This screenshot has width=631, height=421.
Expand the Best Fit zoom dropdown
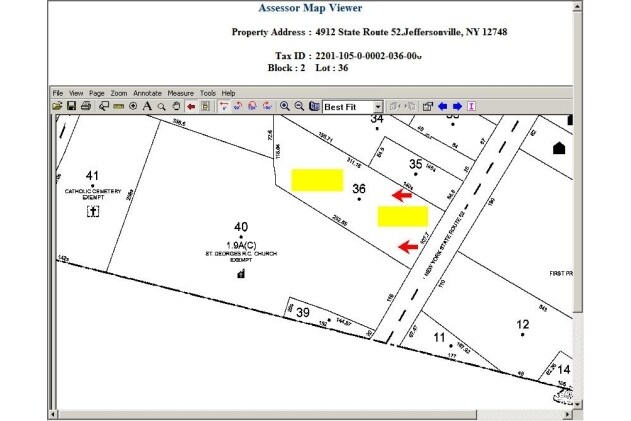pyautogui.click(x=378, y=105)
